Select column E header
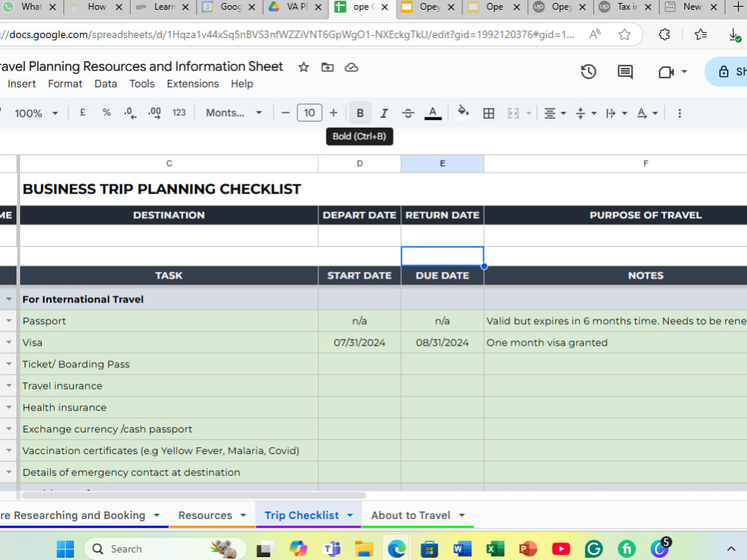Viewport: 747px width, 560px height. pyautogui.click(x=442, y=164)
